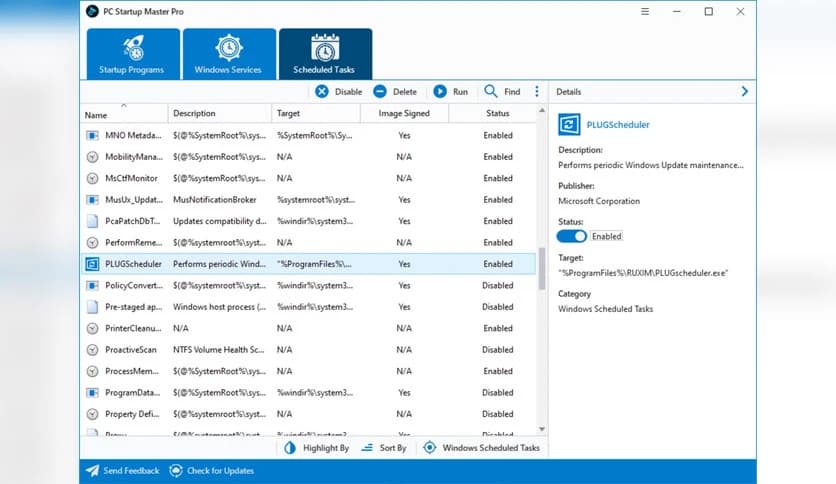
Task: Click the PLUGScheduler icon in Details panel
Action: coord(569,125)
